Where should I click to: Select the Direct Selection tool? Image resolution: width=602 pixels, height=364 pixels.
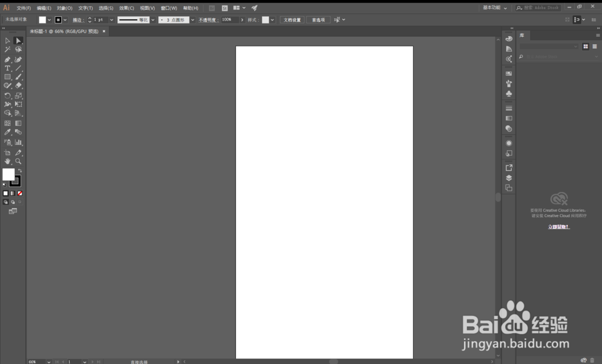[18, 41]
